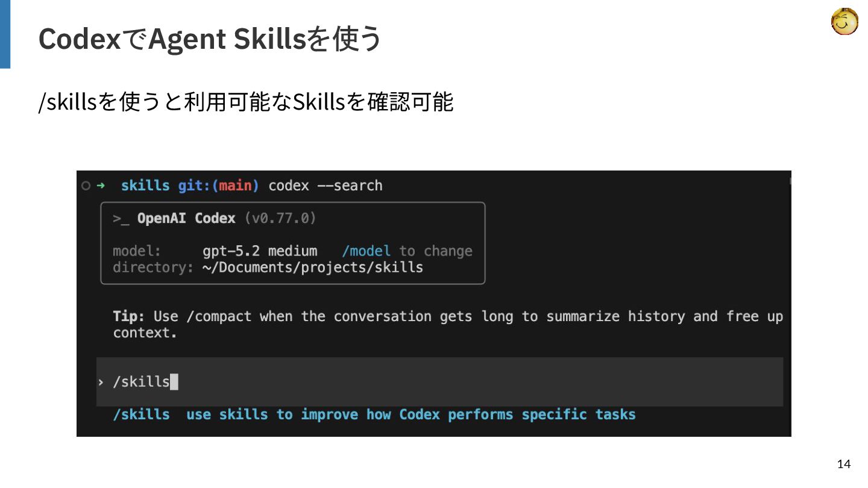Click the ~/Documents/projects/skills directory path
This screenshot has width=868, height=488.
click(x=313, y=267)
